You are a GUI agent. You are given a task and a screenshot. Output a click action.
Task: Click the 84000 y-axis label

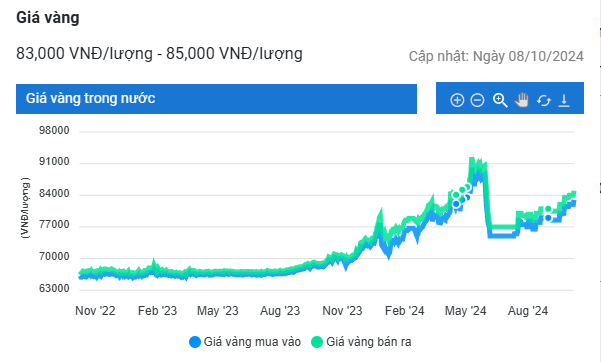tap(54, 193)
